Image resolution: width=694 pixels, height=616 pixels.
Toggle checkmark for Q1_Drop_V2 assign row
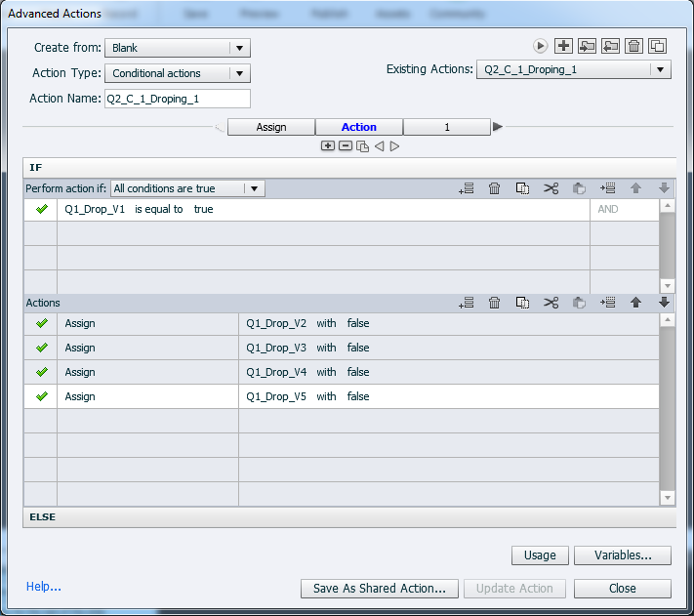point(41,323)
